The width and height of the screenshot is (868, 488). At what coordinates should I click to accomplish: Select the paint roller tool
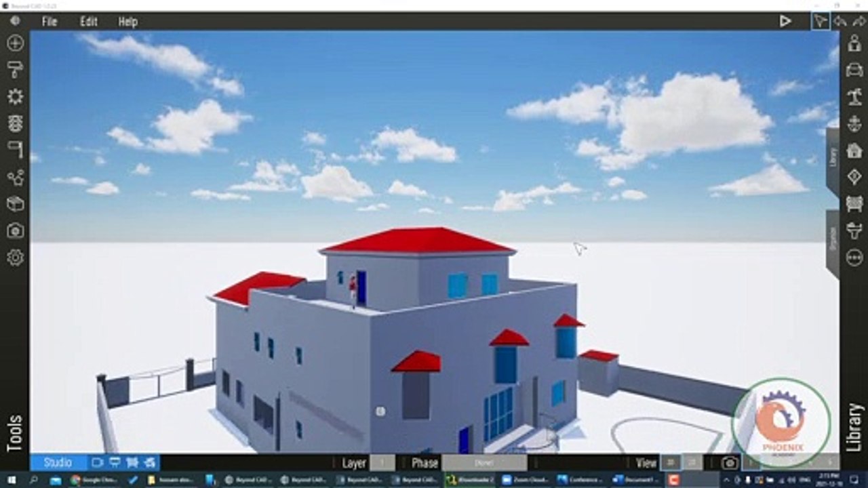15,69
